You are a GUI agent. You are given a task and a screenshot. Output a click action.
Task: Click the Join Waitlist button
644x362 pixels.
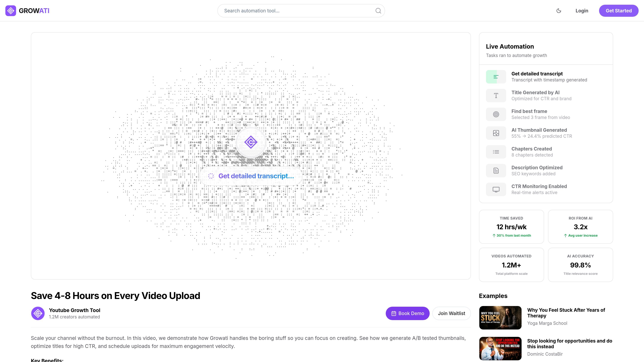coord(451,313)
